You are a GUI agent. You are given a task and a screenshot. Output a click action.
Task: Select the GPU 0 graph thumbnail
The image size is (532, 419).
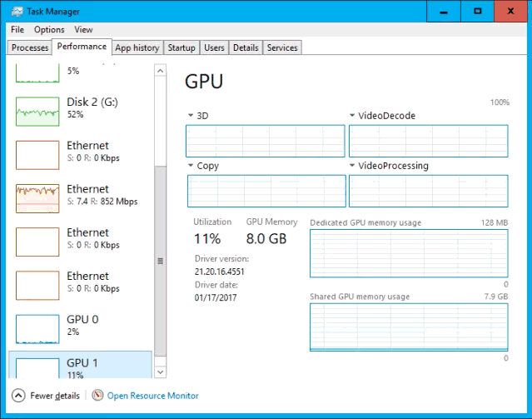coord(37,327)
